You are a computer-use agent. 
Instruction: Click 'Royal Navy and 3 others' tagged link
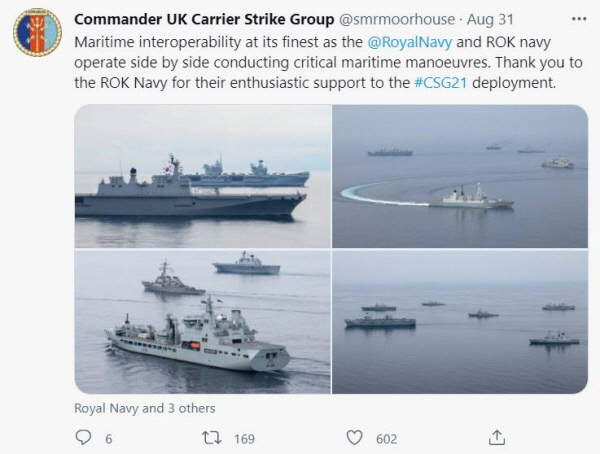(144, 408)
